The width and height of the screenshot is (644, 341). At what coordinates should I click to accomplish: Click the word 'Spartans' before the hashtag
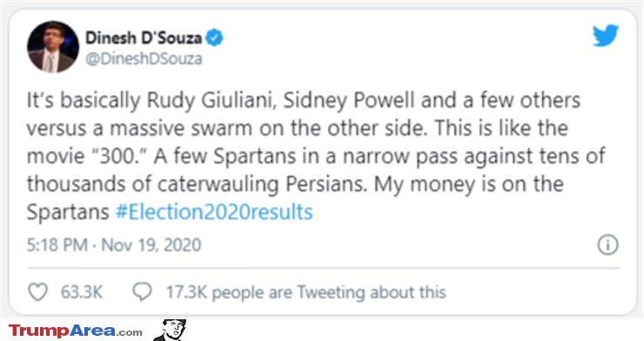coord(68,212)
